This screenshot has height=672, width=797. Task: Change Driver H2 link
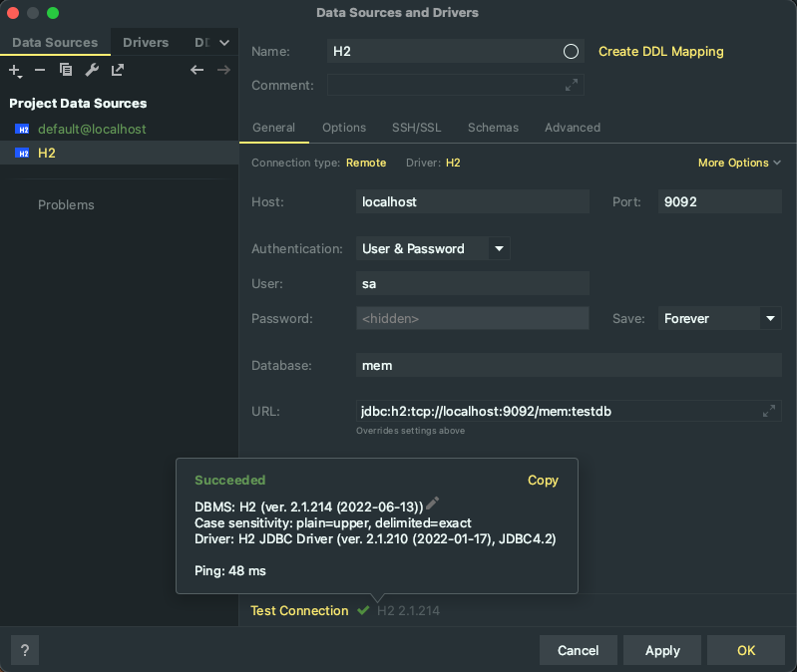click(453, 163)
